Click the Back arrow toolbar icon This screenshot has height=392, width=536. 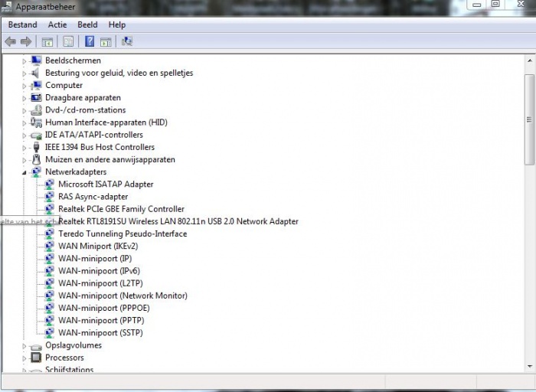[x=11, y=41]
